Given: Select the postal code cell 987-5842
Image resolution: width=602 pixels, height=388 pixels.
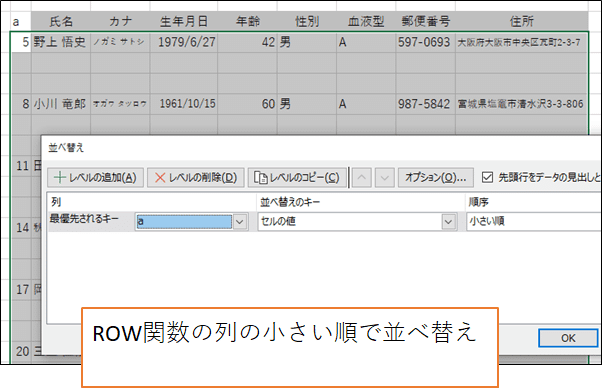Looking at the screenshot, I should coord(425,104).
